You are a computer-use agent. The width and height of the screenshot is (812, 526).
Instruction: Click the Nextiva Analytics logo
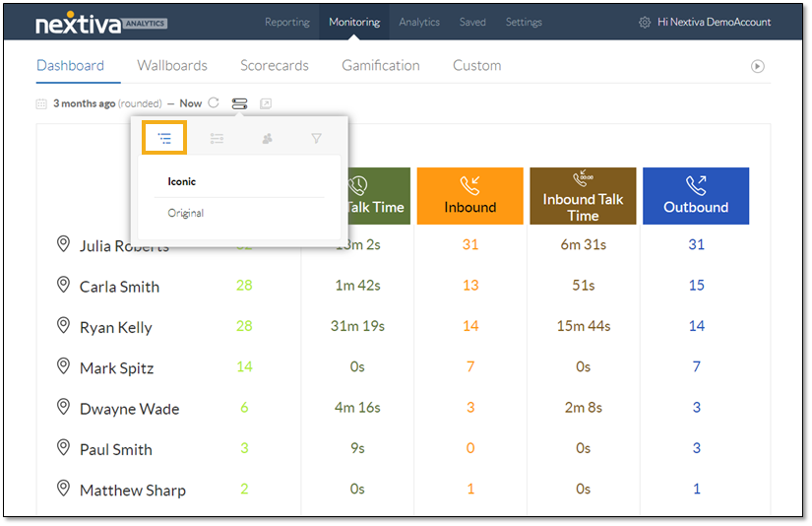click(x=101, y=24)
